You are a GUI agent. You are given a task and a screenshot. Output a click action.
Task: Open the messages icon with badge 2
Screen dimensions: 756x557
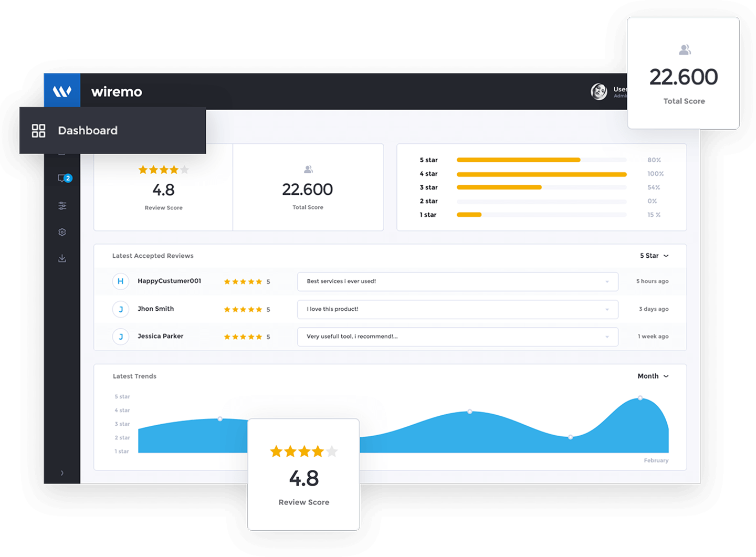tap(64, 178)
